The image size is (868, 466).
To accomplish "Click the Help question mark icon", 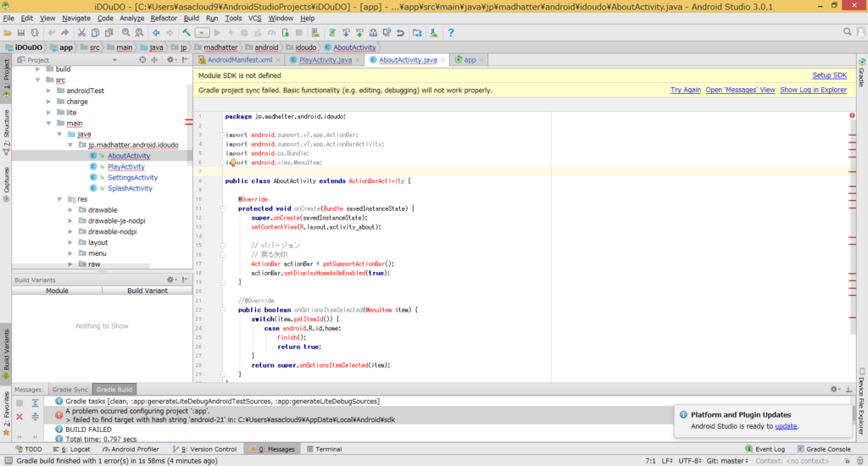I will pyautogui.click(x=451, y=33).
